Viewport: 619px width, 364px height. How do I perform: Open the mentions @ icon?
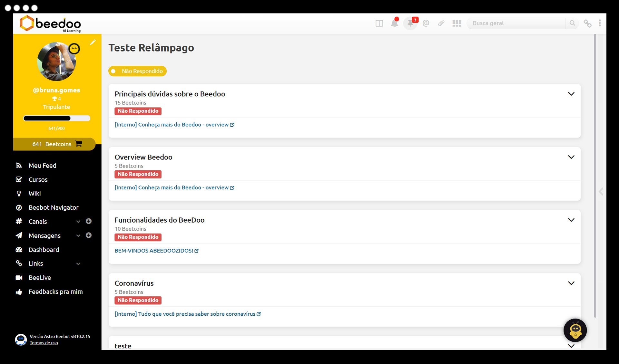426,23
